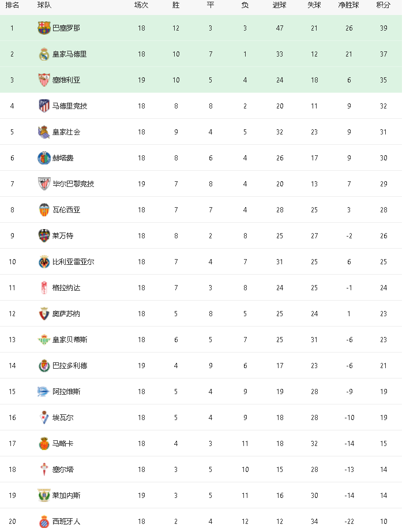Click team name 西班牙人

coord(66,522)
